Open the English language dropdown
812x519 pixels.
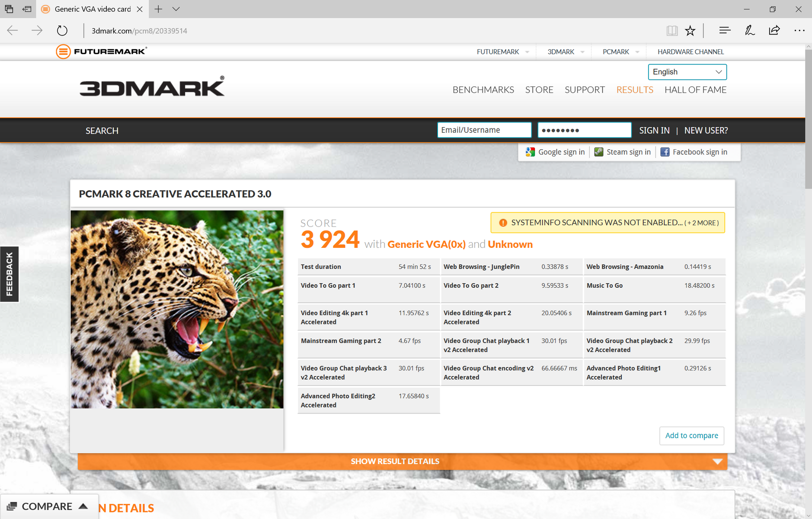pos(687,72)
